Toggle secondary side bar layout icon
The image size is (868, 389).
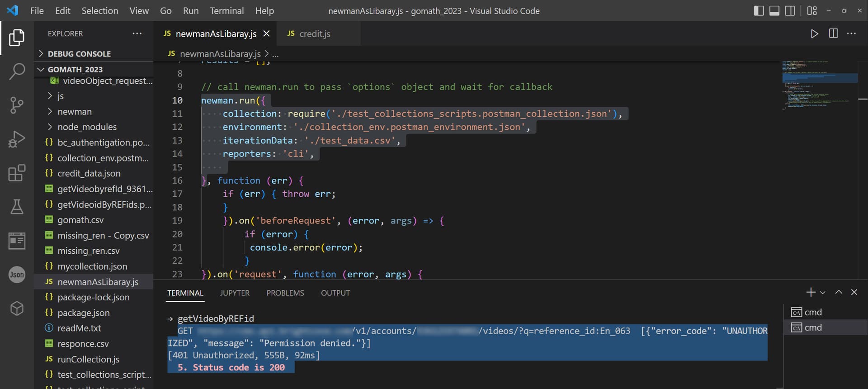790,10
